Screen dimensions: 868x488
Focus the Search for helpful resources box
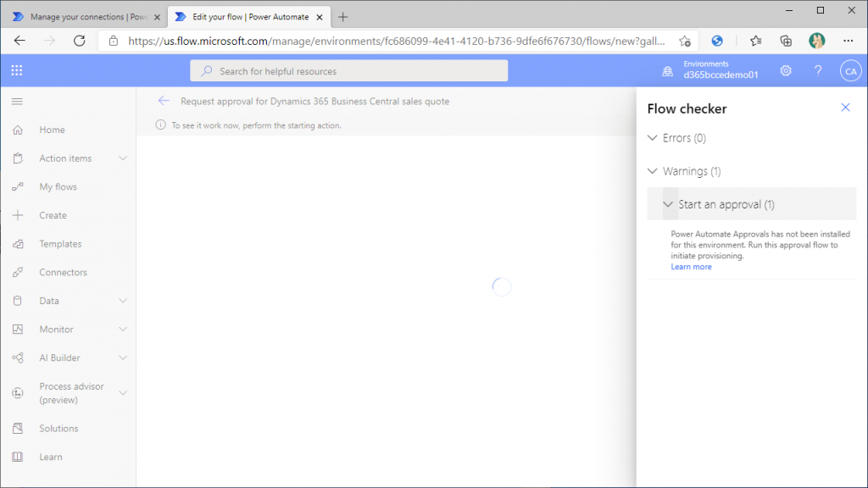(348, 71)
